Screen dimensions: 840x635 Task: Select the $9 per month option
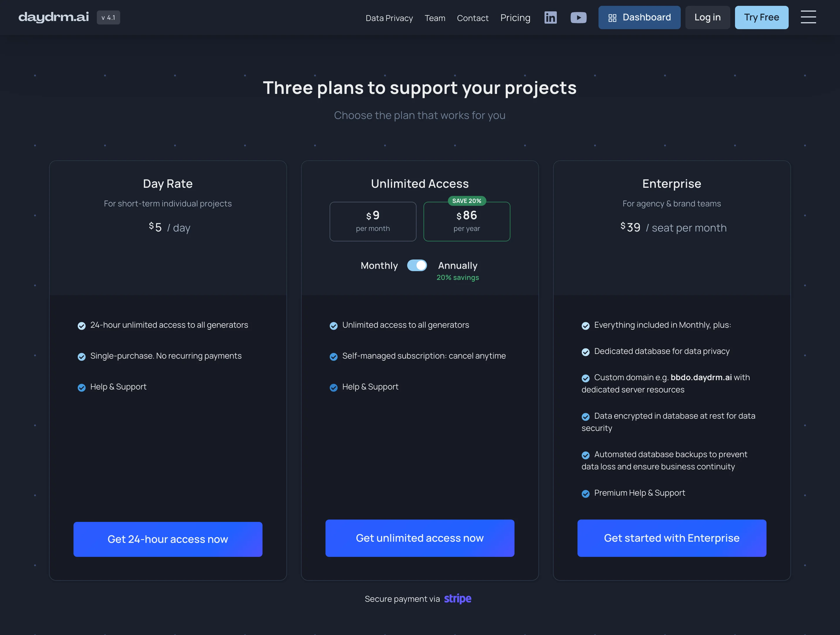[x=373, y=221]
